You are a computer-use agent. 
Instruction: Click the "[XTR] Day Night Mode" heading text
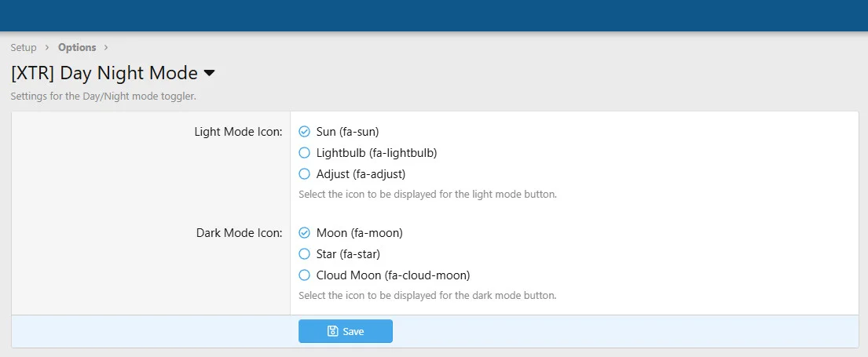point(104,74)
